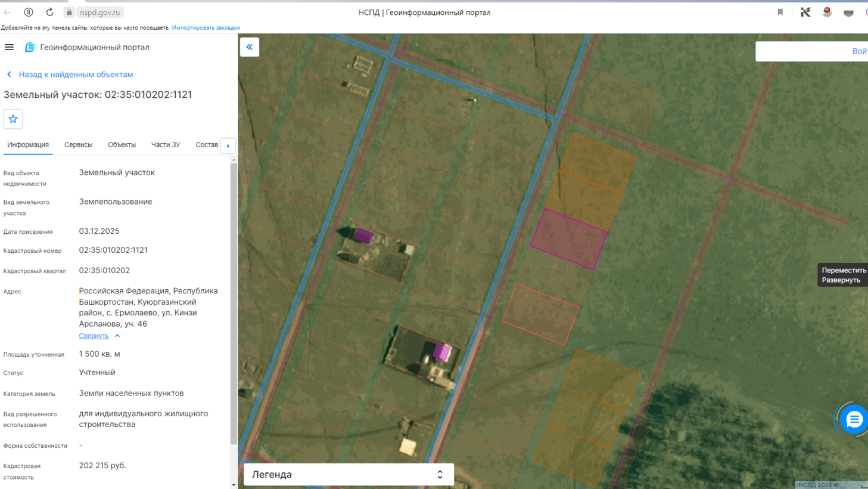The width and height of the screenshot is (868, 489).
Task: Switch to the Сервисы tab
Action: click(x=78, y=145)
